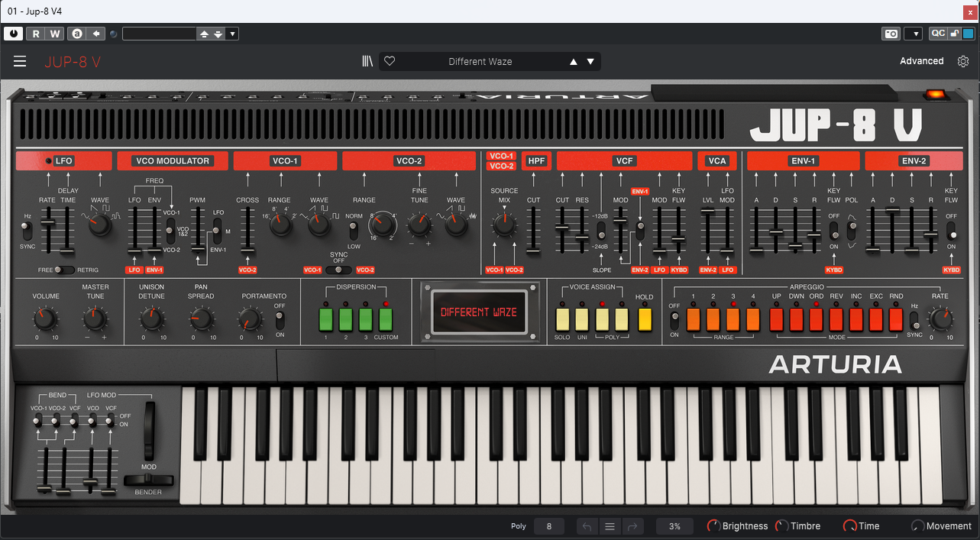
Task: Select arpeggio mode UP button
Action: [x=777, y=318]
